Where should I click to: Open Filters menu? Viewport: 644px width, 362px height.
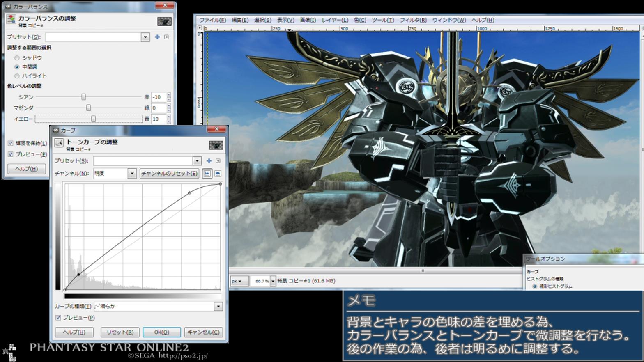coord(413,20)
